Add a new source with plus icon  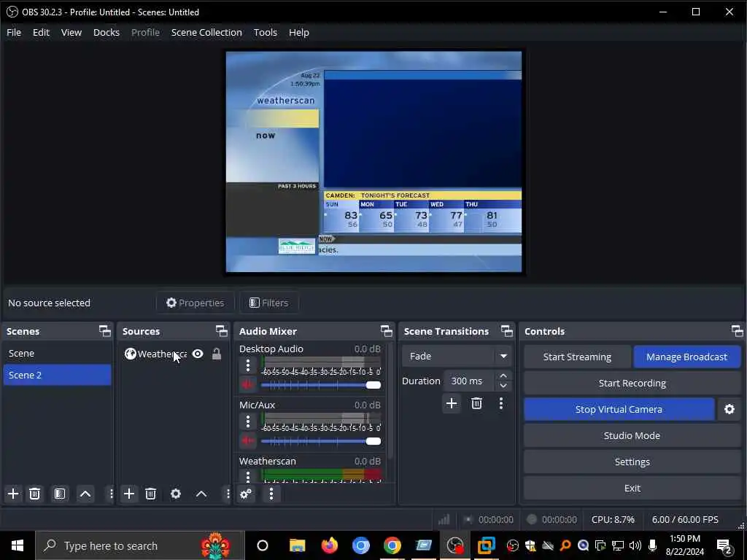point(129,494)
